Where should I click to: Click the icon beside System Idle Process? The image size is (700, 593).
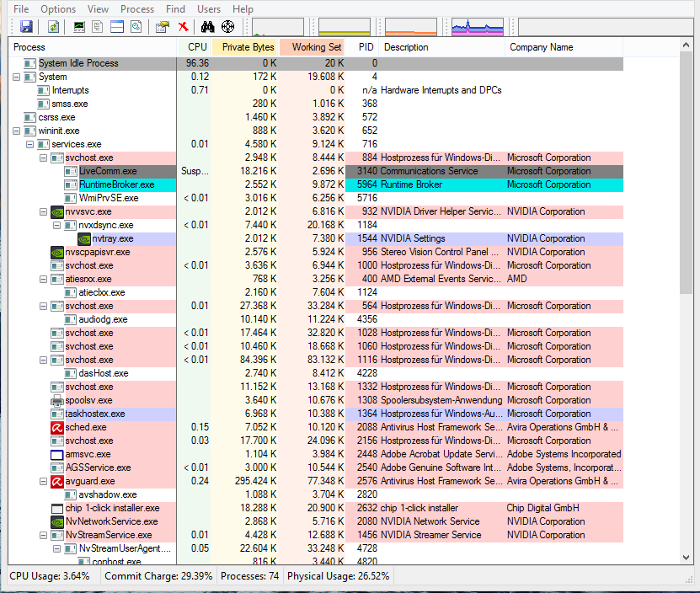click(30, 63)
